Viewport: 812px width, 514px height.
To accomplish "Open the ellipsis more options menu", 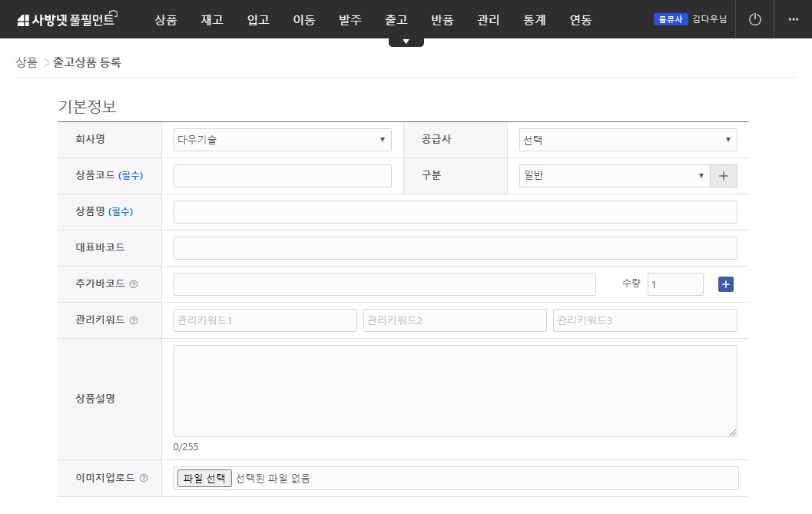I will [x=795, y=18].
